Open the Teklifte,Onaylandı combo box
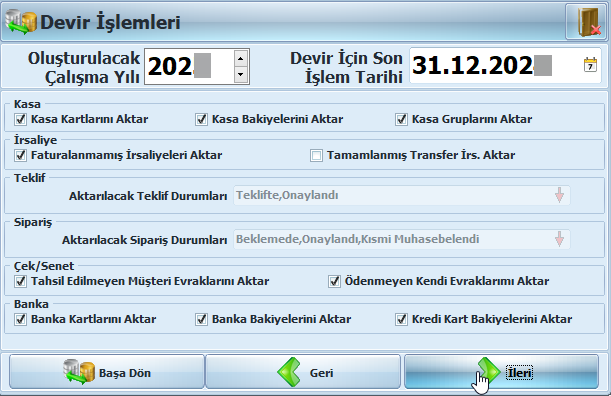The image size is (611, 396). click(402, 195)
